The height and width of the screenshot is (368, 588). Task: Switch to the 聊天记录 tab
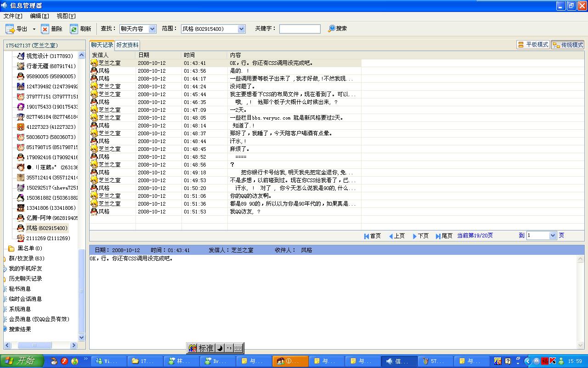[x=102, y=45]
